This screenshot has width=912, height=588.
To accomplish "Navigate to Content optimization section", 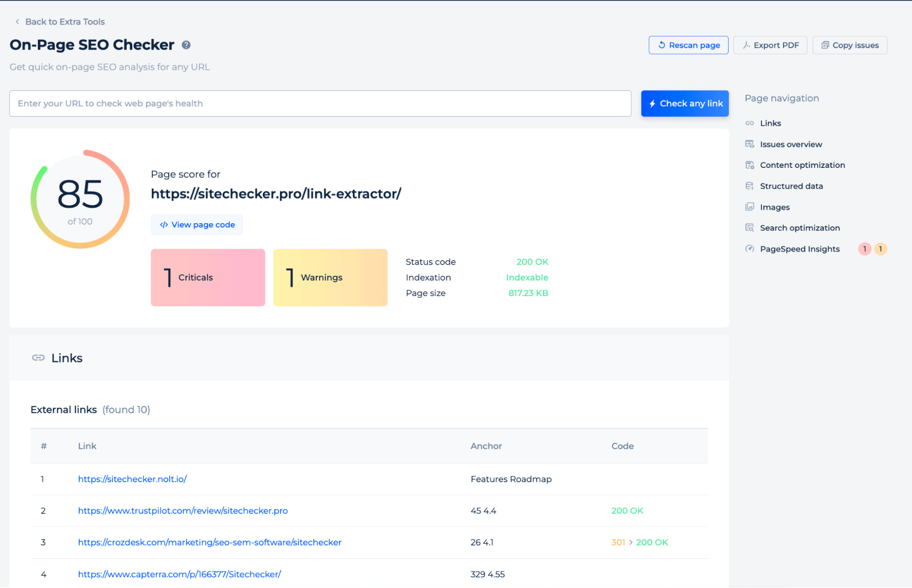I will point(803,165).
